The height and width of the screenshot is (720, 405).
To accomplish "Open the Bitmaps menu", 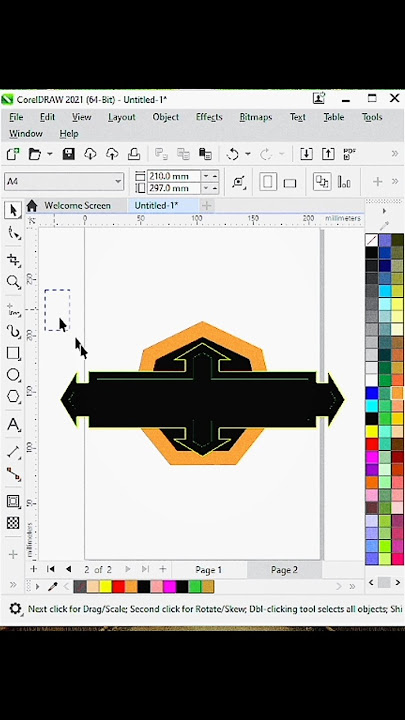I will click(256, 117).
